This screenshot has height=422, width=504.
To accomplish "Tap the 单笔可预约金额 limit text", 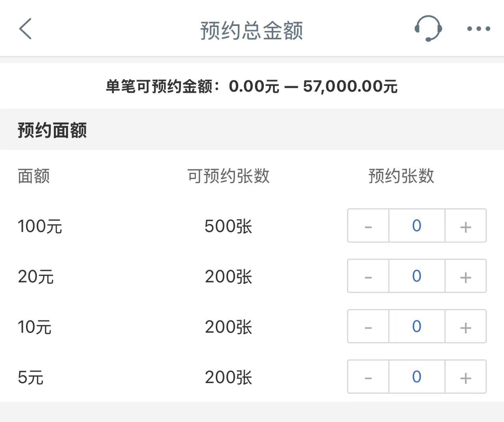I will 252,86.
